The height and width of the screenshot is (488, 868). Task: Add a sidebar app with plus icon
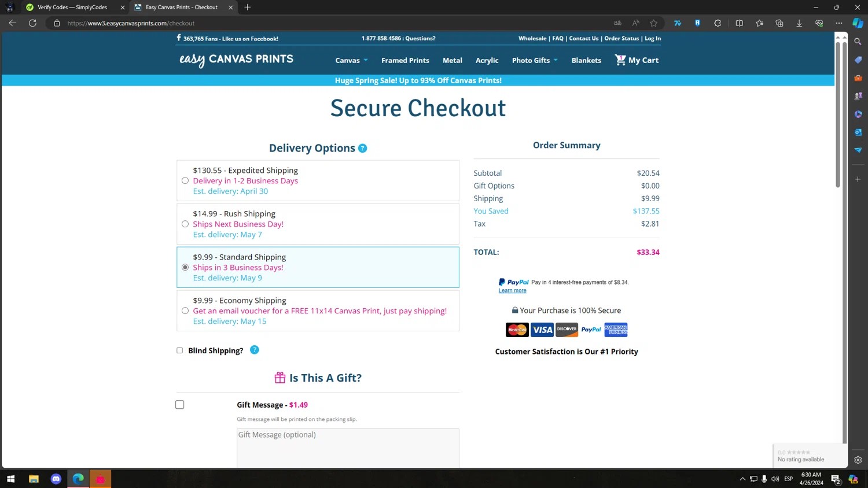(858, 179)
